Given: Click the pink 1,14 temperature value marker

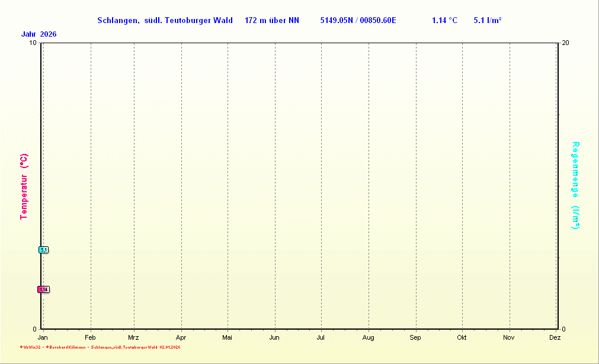Looking at the screenshot, I should coord(43,289).
